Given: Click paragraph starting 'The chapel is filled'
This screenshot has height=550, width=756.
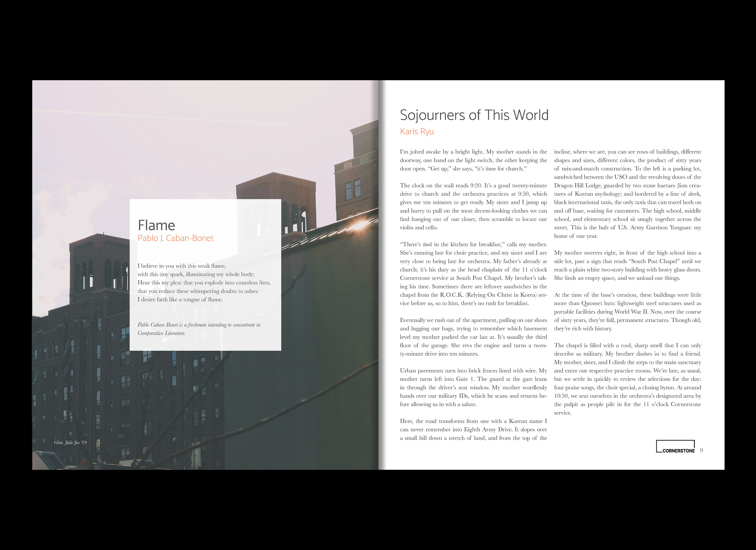Looking at the screenshot, I should 627,379.
